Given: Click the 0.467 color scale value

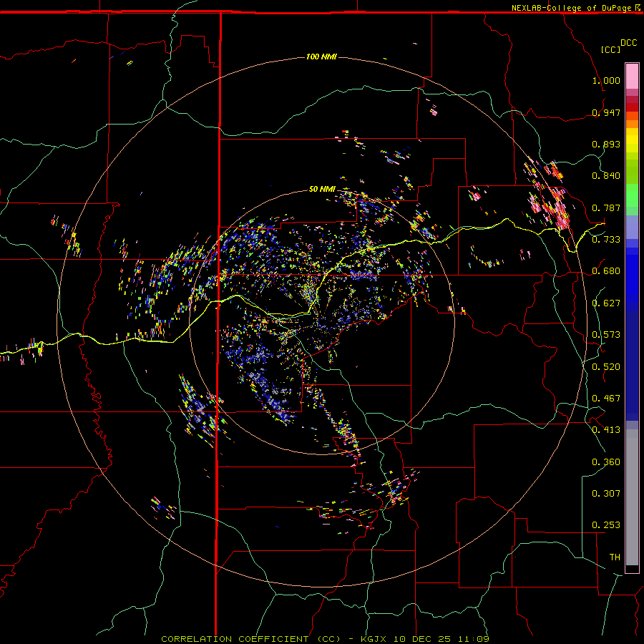Looking at the screenshot, I should pos(606,398).
